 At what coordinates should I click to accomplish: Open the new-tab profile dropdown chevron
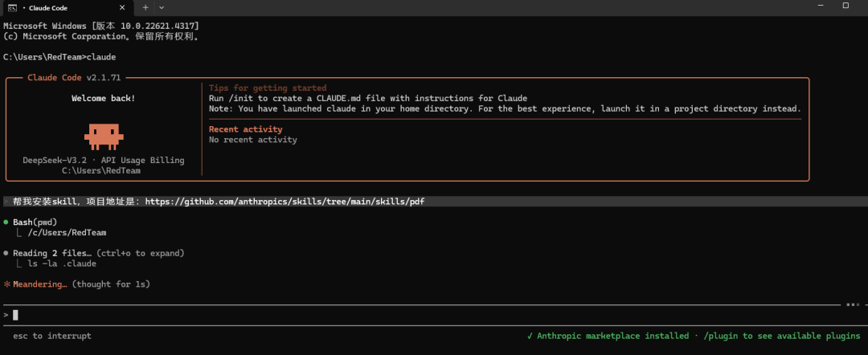(x=162, y=6)
